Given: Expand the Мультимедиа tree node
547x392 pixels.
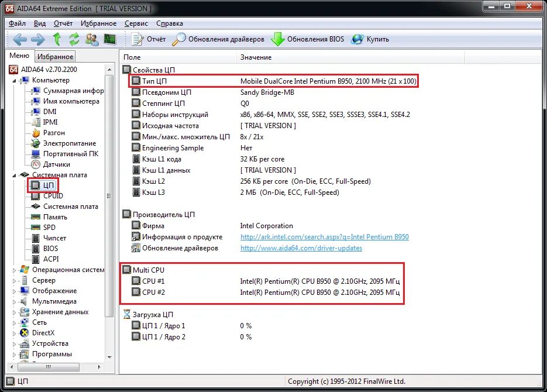Looking at the screenshot, I should tap(14, 302).
